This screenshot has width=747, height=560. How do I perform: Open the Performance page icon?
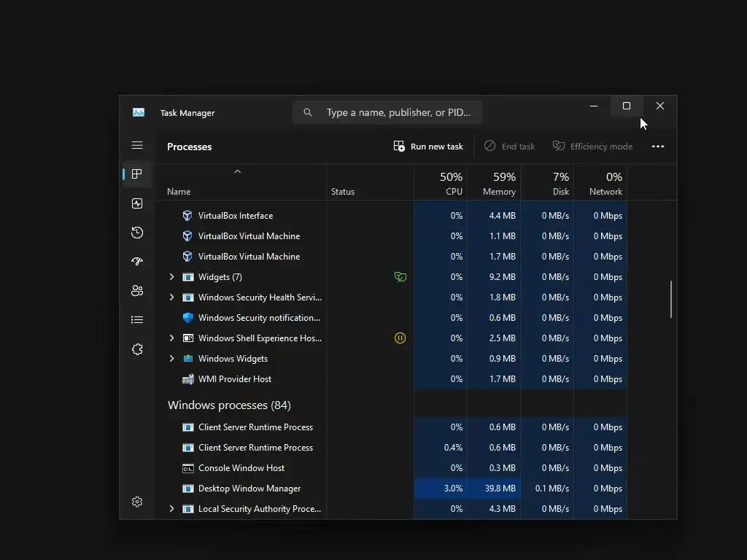137,204
